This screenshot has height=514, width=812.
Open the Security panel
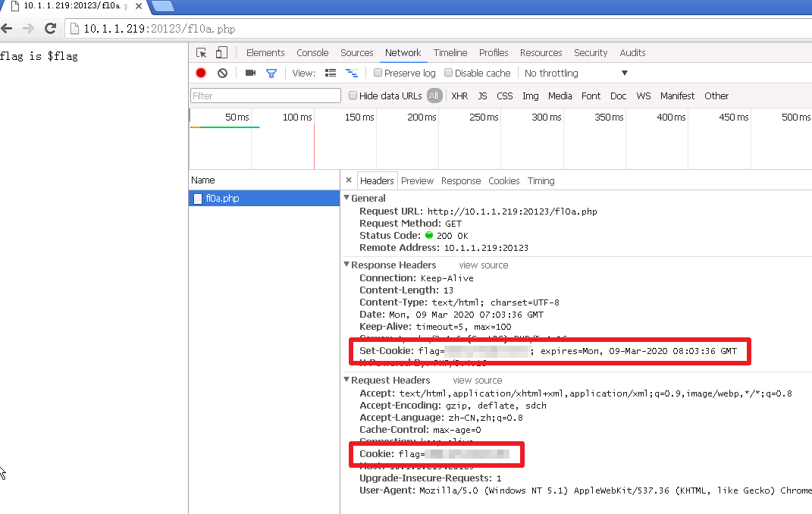591,53
